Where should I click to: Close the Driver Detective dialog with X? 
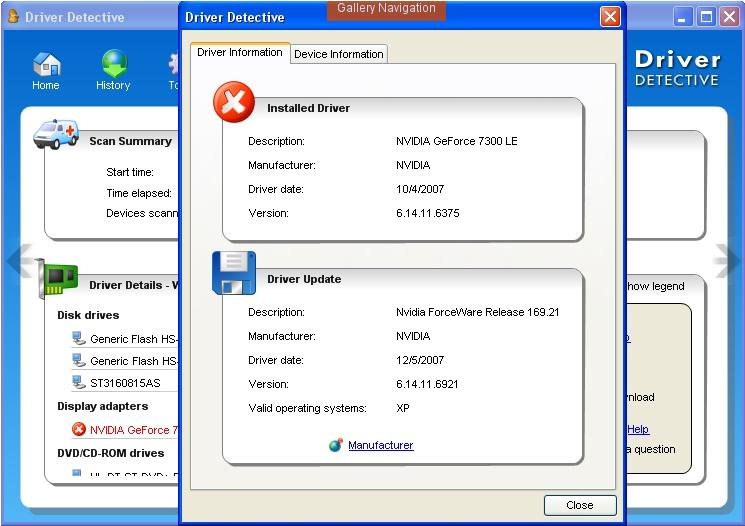611,17
